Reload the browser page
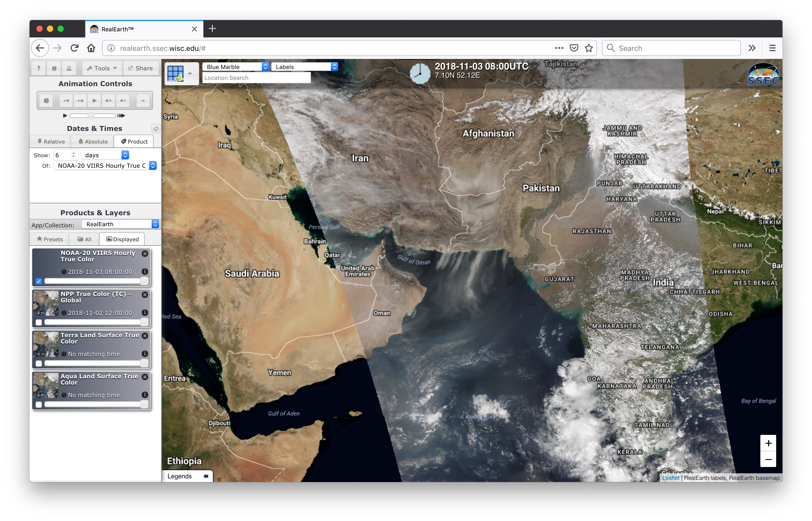 click(75, 48)
